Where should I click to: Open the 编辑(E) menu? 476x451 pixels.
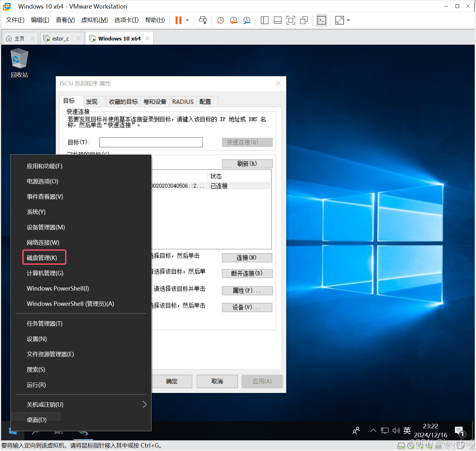(x=40, y=20)
